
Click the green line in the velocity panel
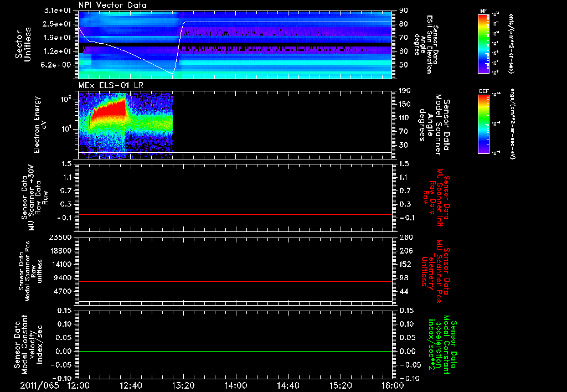[x=235, y=351]
